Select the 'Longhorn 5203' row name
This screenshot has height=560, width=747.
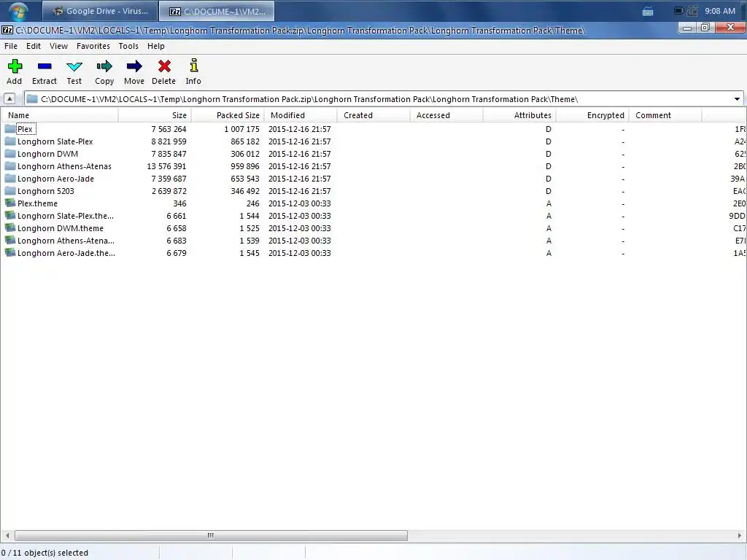46,191
